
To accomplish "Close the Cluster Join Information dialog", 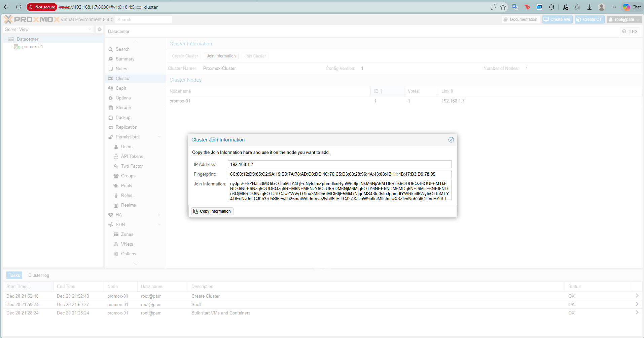I will [x=451, y=140].
